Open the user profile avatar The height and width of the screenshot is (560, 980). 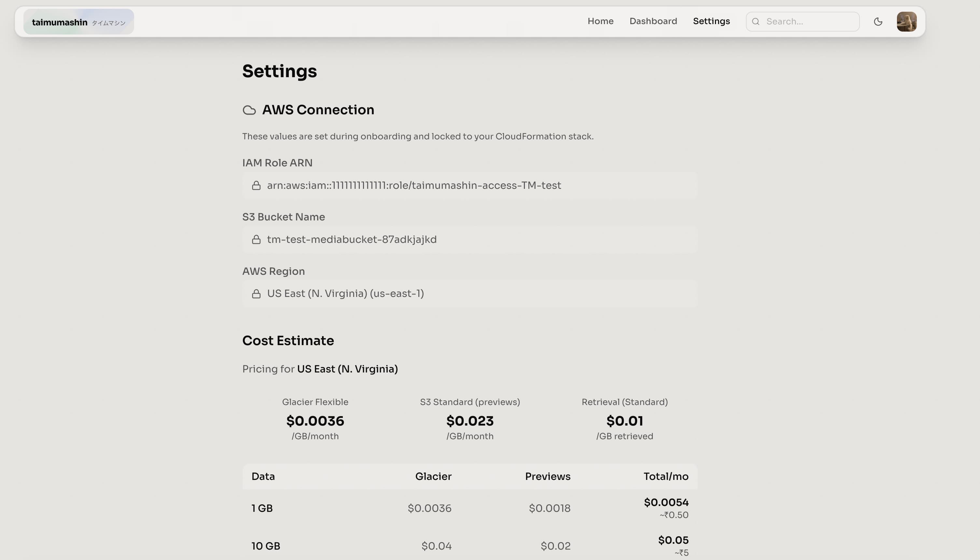[x=906, y=21]
